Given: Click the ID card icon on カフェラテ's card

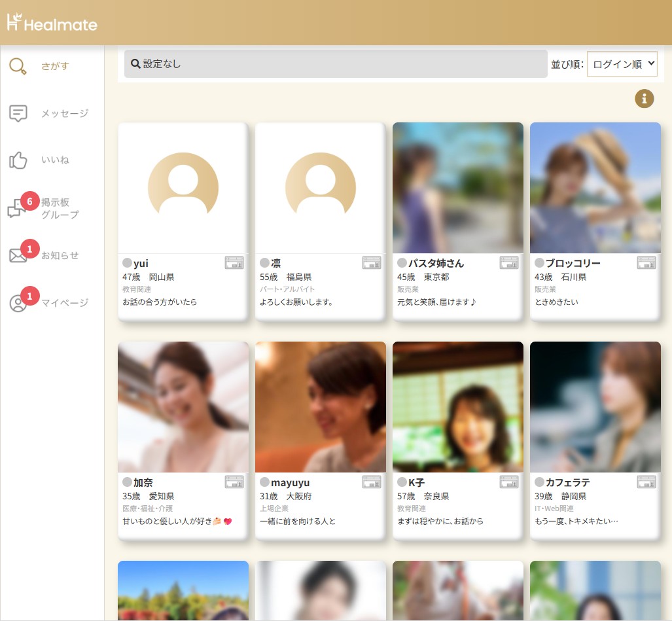Looking at the screenshot, I should (x=646, y=482).
